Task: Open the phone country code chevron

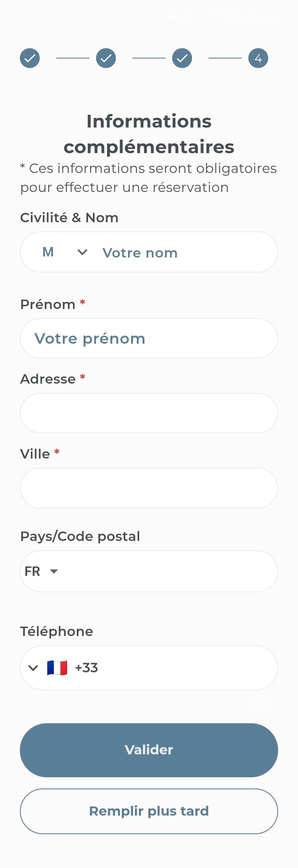Action: [33, 668]
